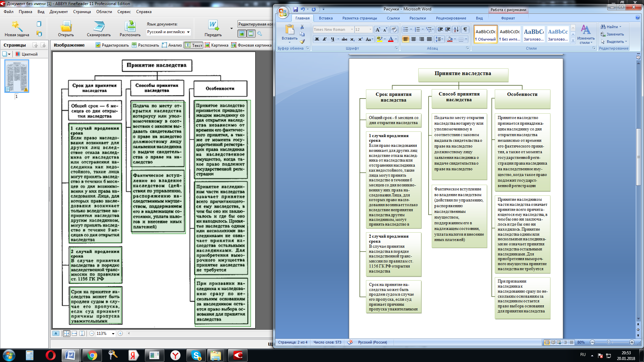Click Scan button in FineReader toolbar
The height and width of the screenshot is (362, 644).
[x=99, y=28]
